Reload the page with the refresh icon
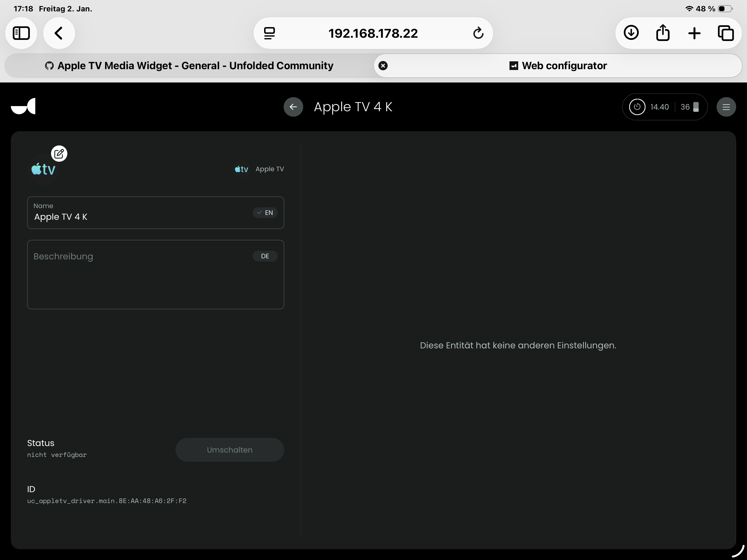Screen dimensions: 747x560 [x=478, y=33]
